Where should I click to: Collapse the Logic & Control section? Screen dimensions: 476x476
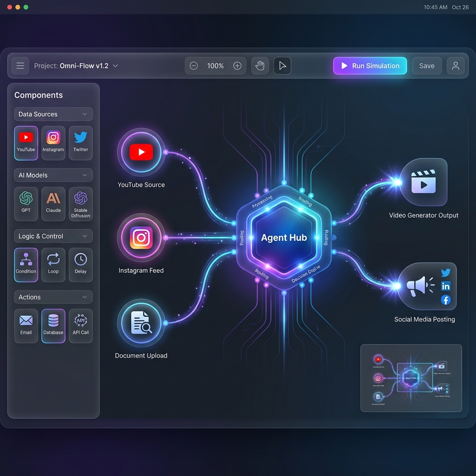click(53, 236)
